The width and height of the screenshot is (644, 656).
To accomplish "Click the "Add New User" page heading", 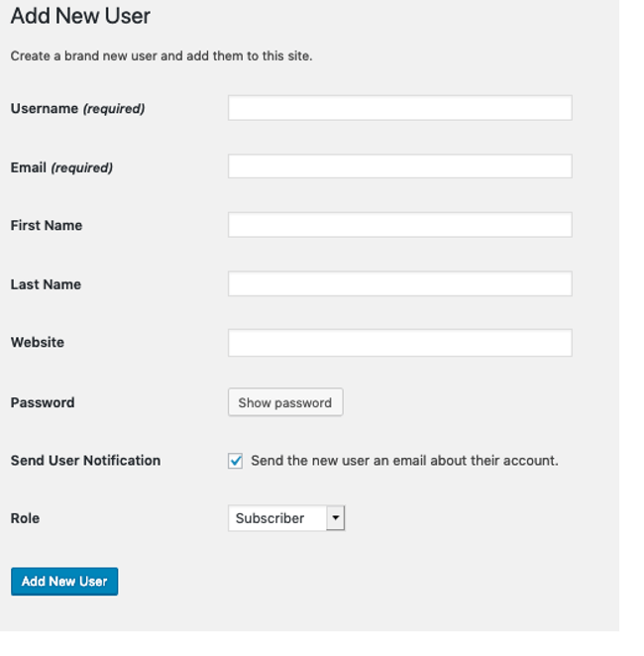I will pos(80,17).
